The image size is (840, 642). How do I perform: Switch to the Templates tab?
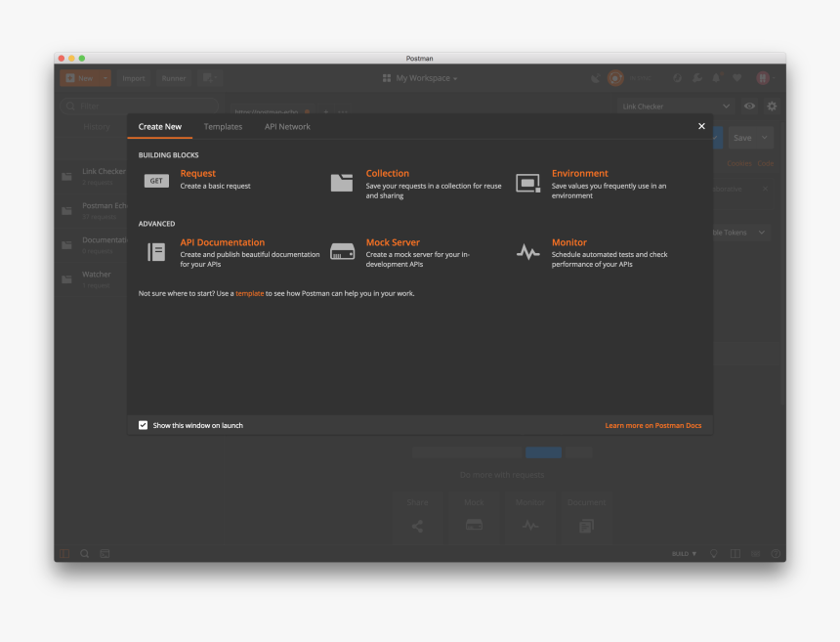click(x=223, y=127)
